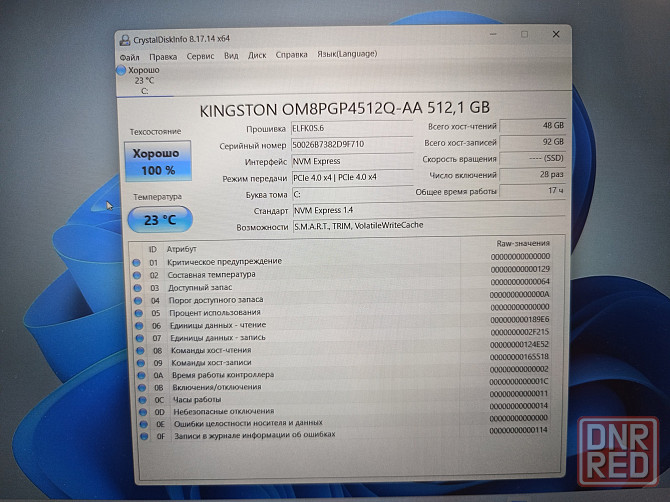Select the Составная температура attribute text
This screenshot has height=502, width=670.
(212, 274)
